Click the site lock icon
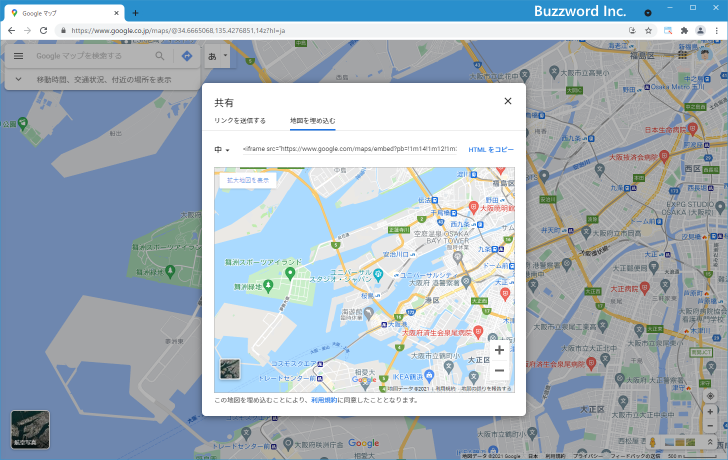This screenshot has width=728, height=460. click(64, 31)
